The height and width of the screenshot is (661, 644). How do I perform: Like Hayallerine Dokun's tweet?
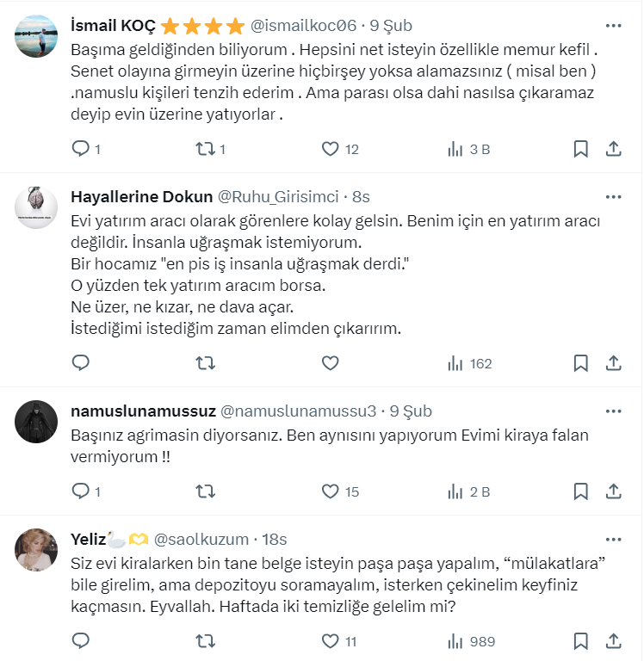[x=330, y=363]
